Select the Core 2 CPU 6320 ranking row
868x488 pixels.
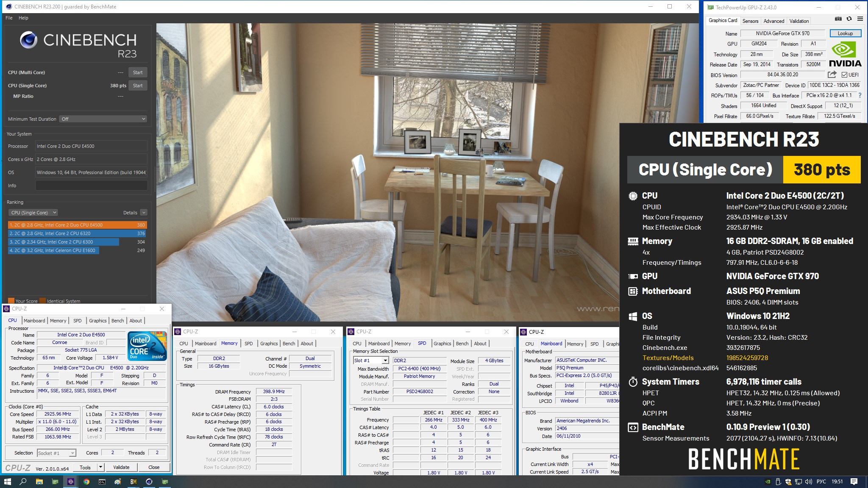click(77, 233)
